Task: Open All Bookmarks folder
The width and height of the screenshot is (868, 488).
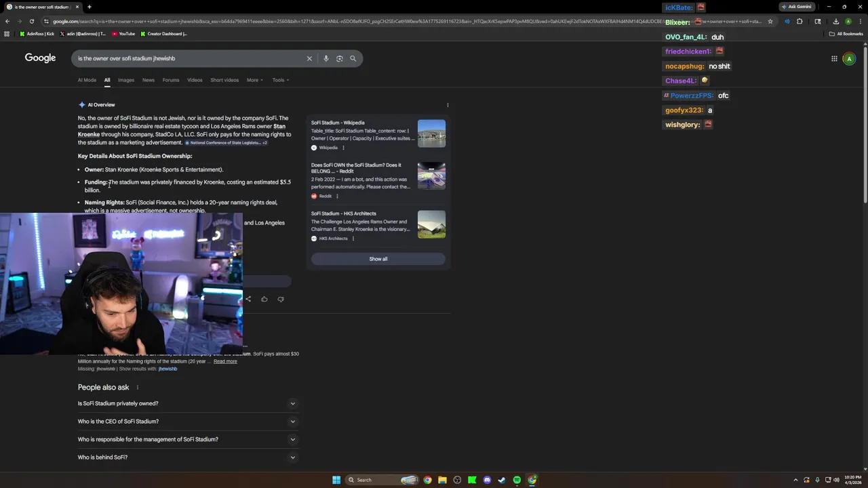Action: pos(846,34)
